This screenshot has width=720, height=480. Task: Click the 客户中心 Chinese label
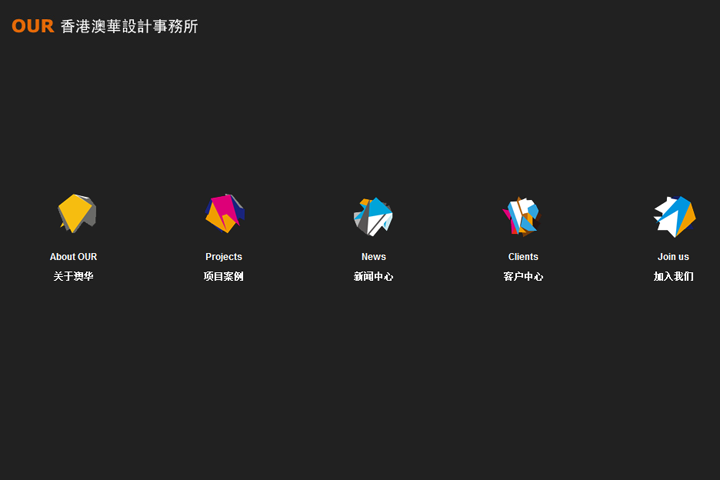523,277
